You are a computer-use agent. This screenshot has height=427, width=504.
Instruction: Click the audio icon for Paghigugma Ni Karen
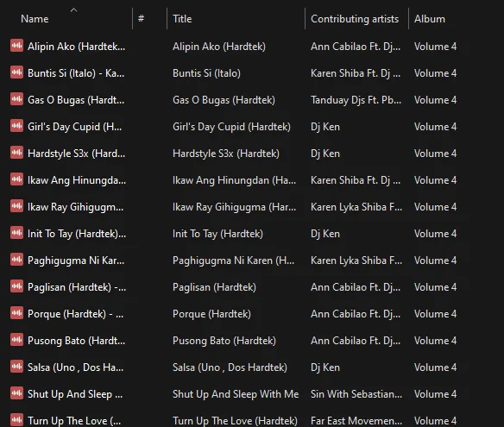click(16, 260)
